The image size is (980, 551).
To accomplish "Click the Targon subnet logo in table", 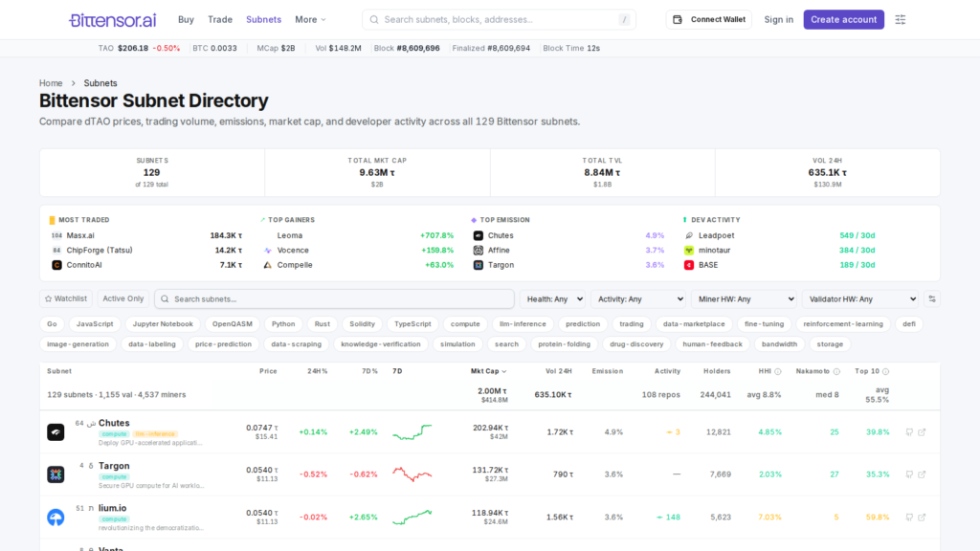I will coord(56,474).
